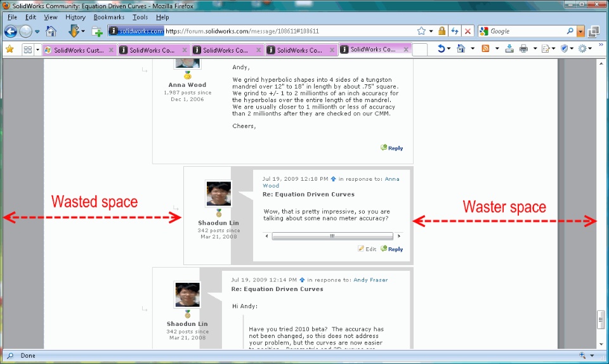Choose search engine via the Google icon
This screenshot has height=364, width=609.
pos(484,31)
